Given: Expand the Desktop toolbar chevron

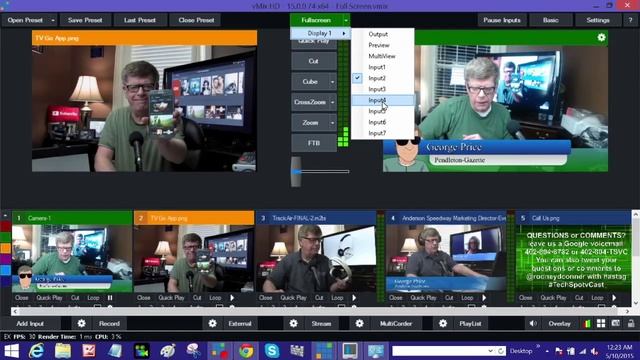Looking at the screenshot, I should click(x=538, y=347).
